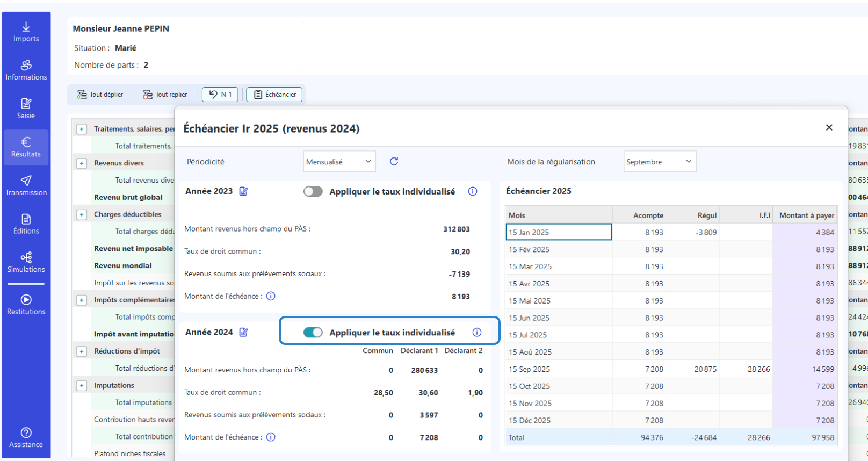This screenshot has width=868, height=461.
Task: Click edit icon beside Année 2024
Action: tap(244, 332)
